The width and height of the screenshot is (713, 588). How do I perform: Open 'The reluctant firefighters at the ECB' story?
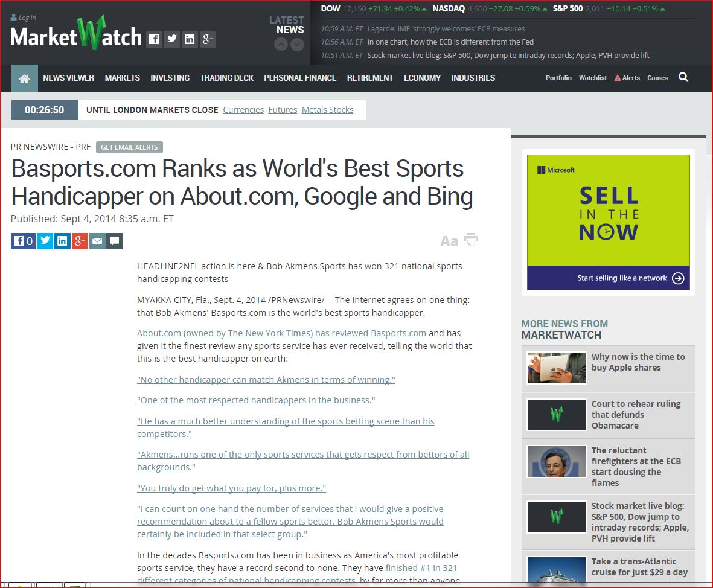coord(636,467)
